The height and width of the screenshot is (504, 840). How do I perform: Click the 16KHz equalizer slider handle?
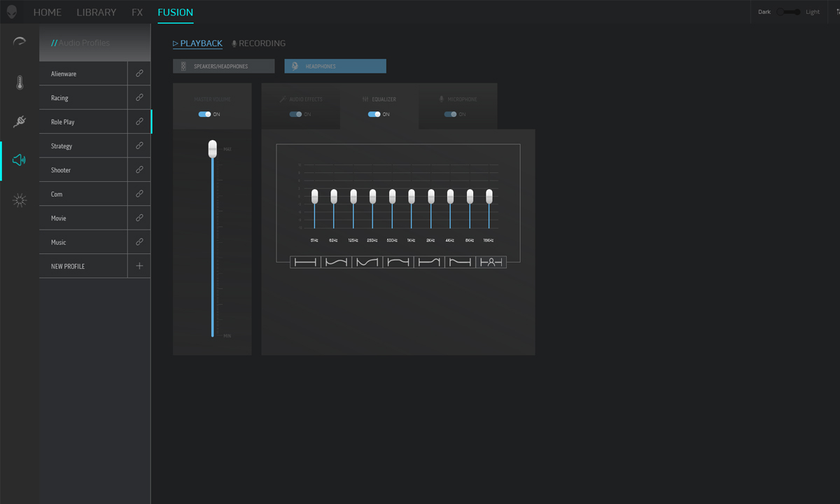(489, 196)
